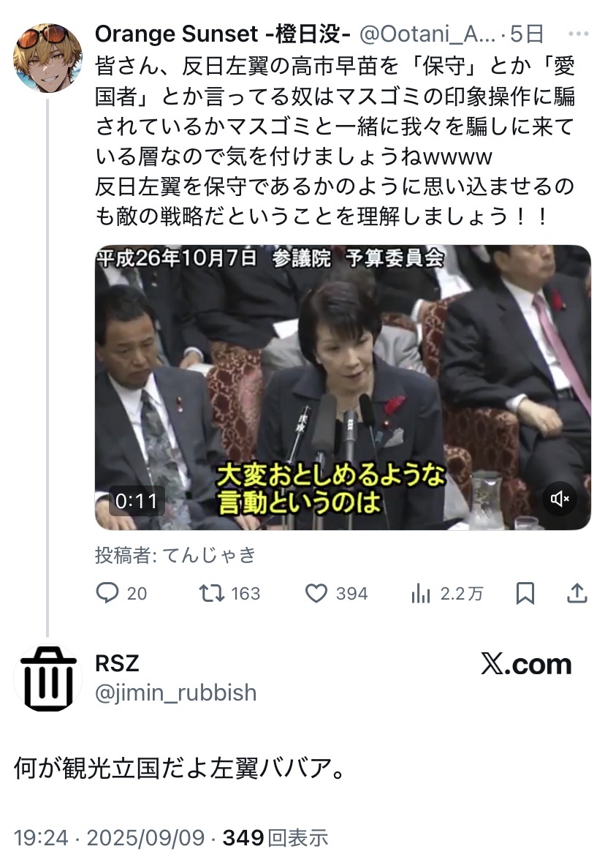Open the reply comment icon with 20
The height and width of the screenshot is (868, 605).
click(107, 593)
